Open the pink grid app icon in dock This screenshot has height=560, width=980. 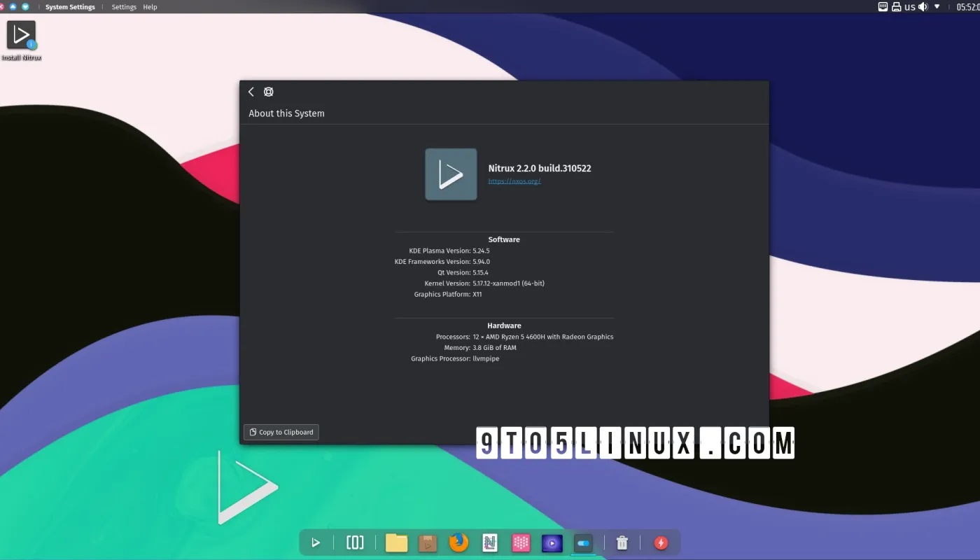(521, 542)
